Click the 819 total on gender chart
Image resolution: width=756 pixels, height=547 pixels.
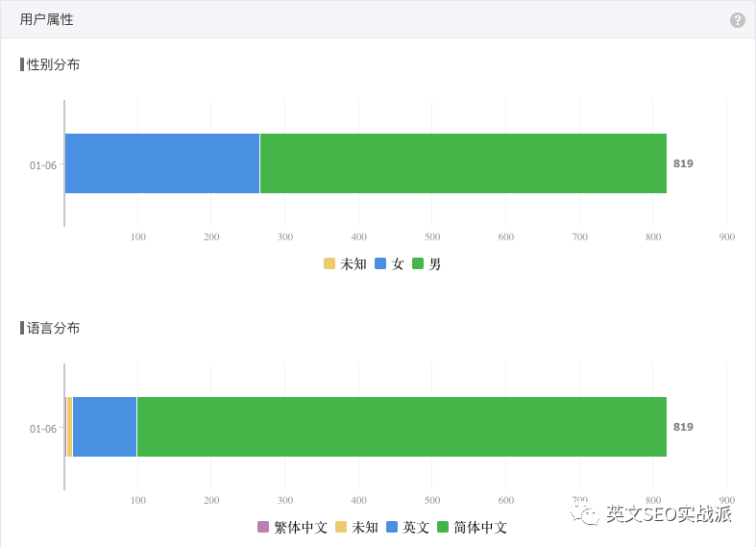pyautogui.click(x=683, y=163)
